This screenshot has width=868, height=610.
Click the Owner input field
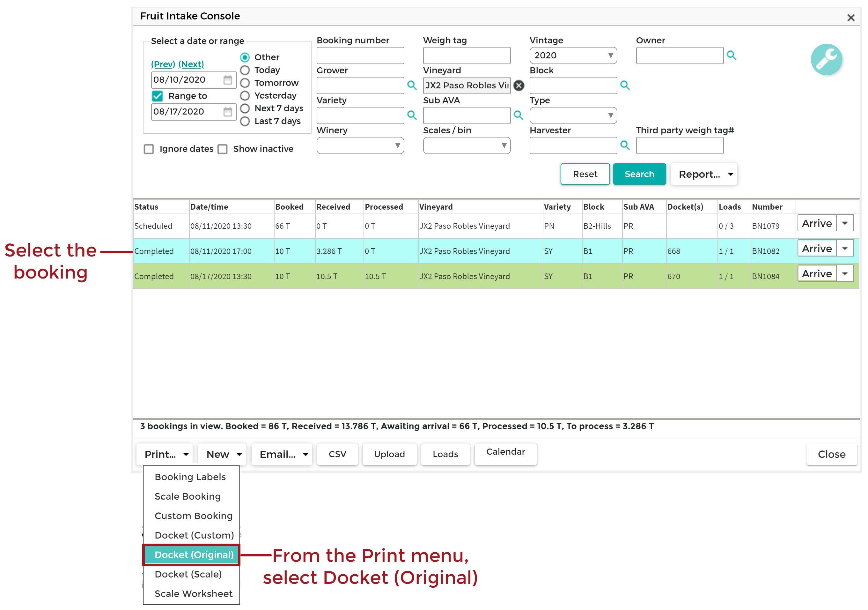click(x=680, y=56)
